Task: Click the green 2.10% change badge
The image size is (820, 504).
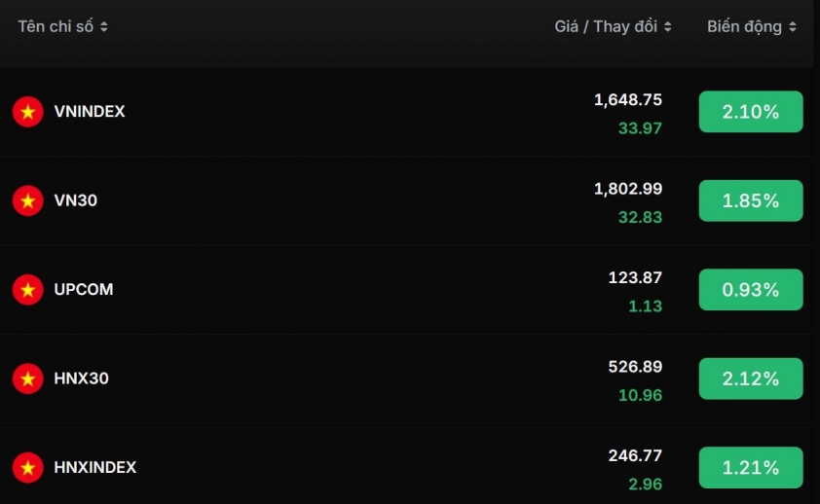Action: click(751, 112)
